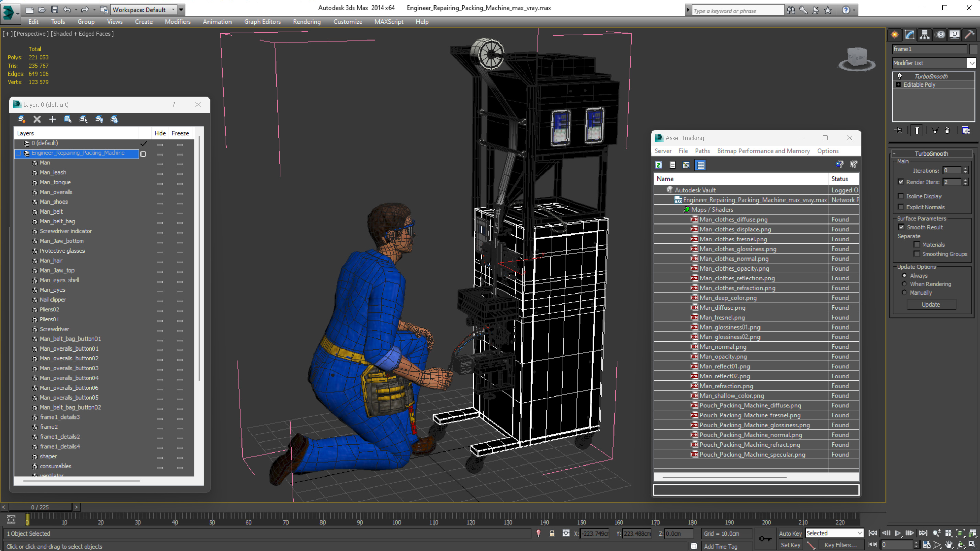This screenshot has width=980, height=551.
Task: Open the Hierarchy command panel tab
Action: [924, 35]
